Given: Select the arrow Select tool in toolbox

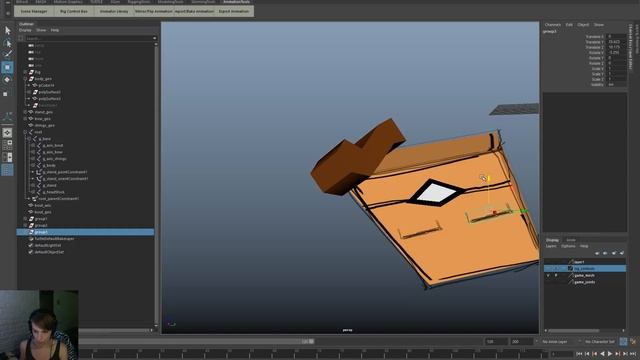Looking at the screenshot, I should click(x=7, y=31).
